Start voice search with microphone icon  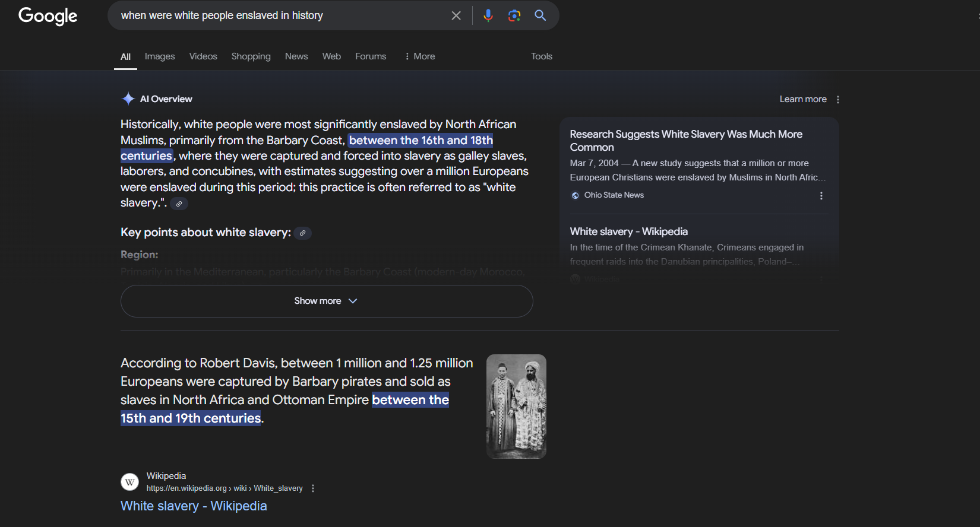tap(488, 15)
